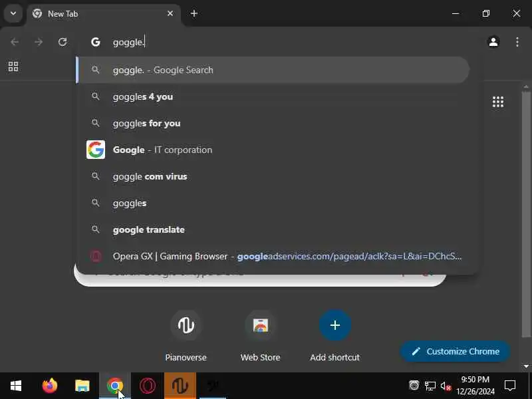Screen dimensions: 532x399
Task: Select the New Tab browser tab
Action: (x=104, y=14)
